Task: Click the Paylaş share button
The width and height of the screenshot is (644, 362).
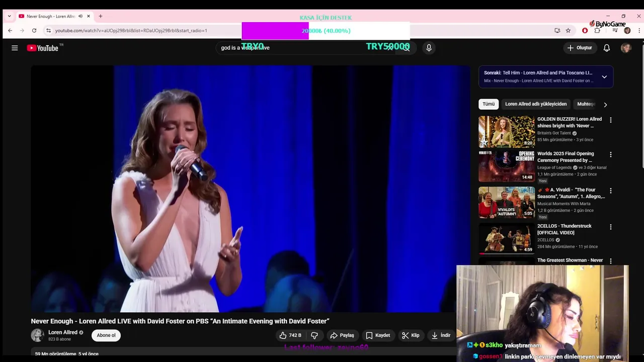Action: click(342, 335)
